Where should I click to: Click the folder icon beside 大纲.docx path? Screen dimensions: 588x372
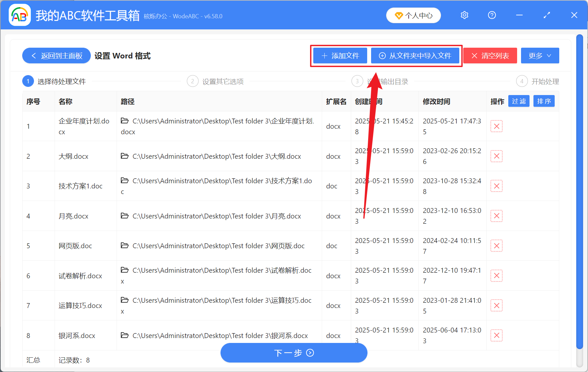125,156
